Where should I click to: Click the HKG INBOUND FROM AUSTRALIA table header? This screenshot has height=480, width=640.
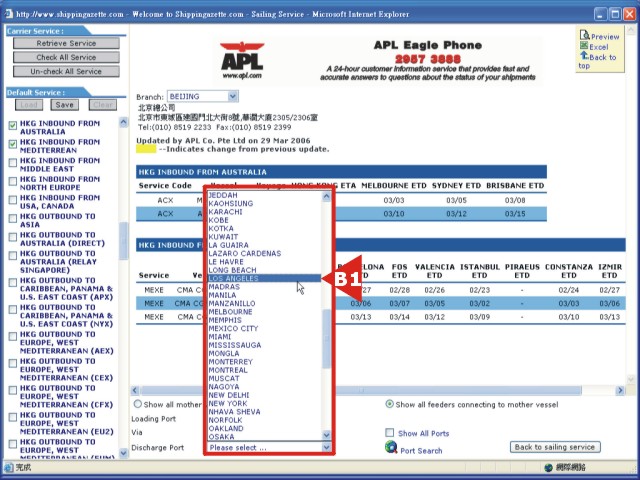tap(341, 172)
